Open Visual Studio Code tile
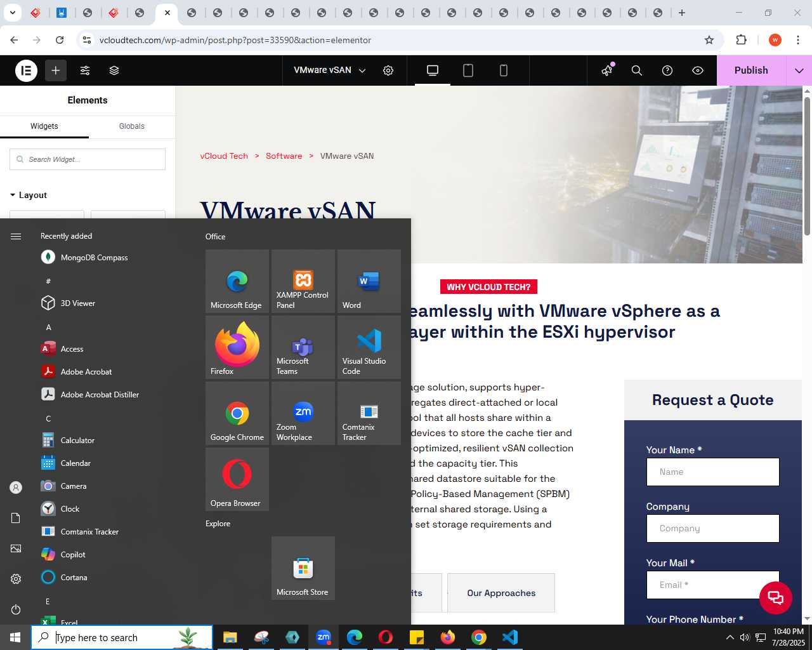The width and height of the screenshot is (812, 650). [369, 347]
